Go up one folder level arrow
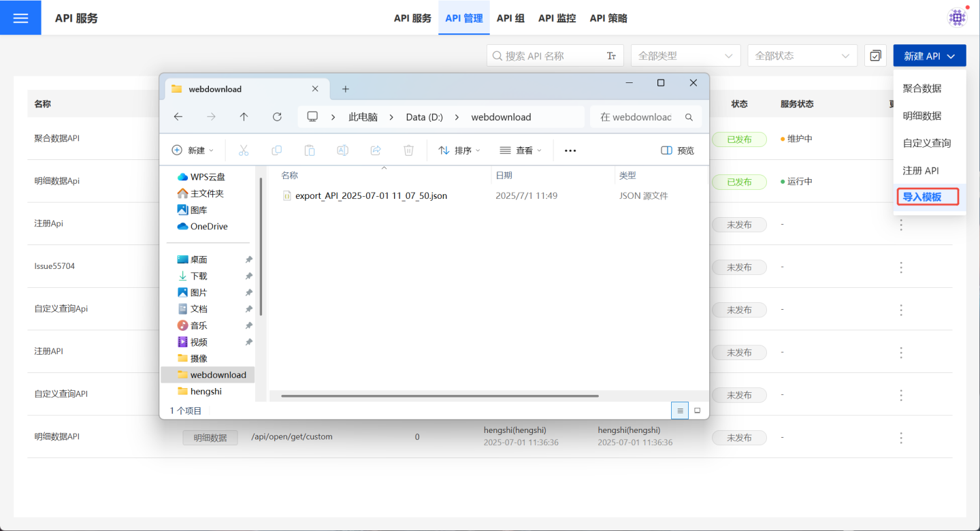Image resolution: width=980 pixels, height=531 pixels. click(x=244, y=117)
